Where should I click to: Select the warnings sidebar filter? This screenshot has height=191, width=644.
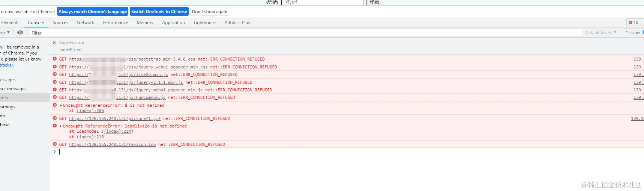25,107
